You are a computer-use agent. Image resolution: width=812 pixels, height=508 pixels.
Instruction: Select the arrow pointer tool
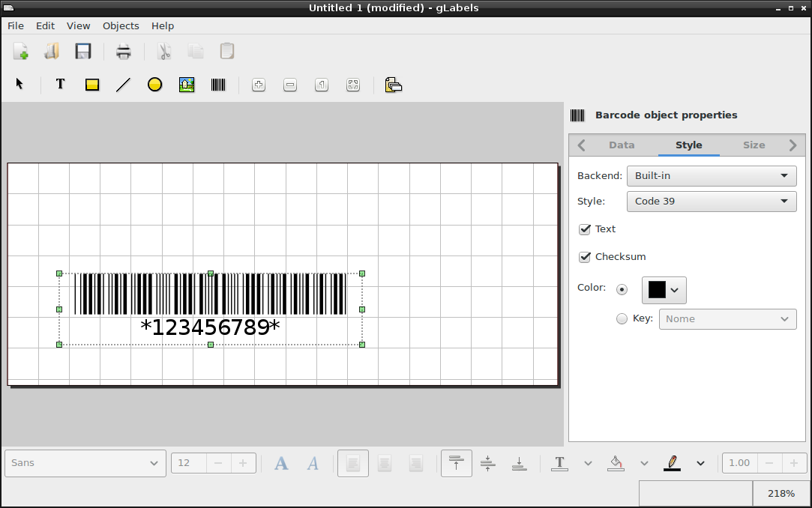pyautogui.click(x=19, y=84)
